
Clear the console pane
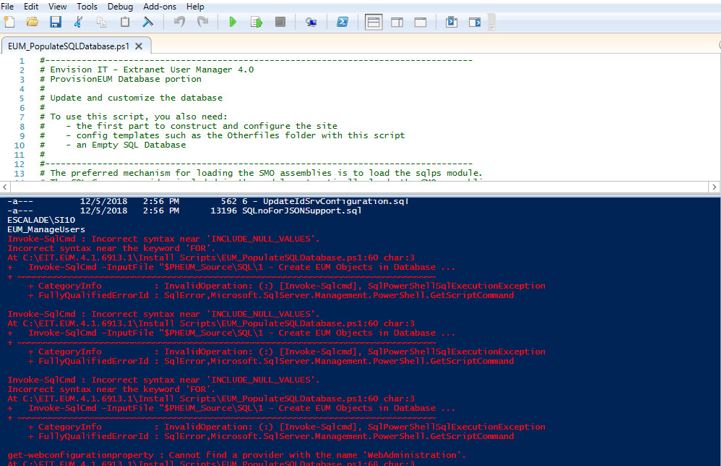(148, 22)
